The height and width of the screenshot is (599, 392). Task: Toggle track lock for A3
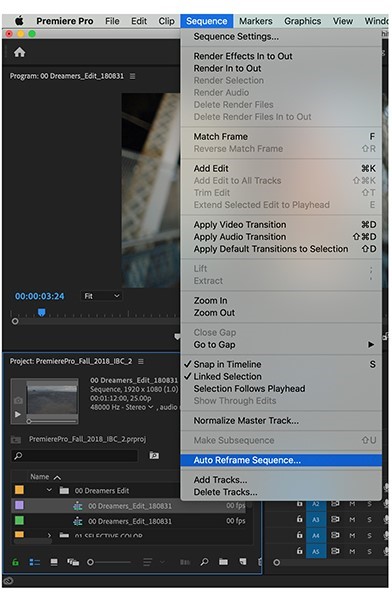tap(300, 519)
